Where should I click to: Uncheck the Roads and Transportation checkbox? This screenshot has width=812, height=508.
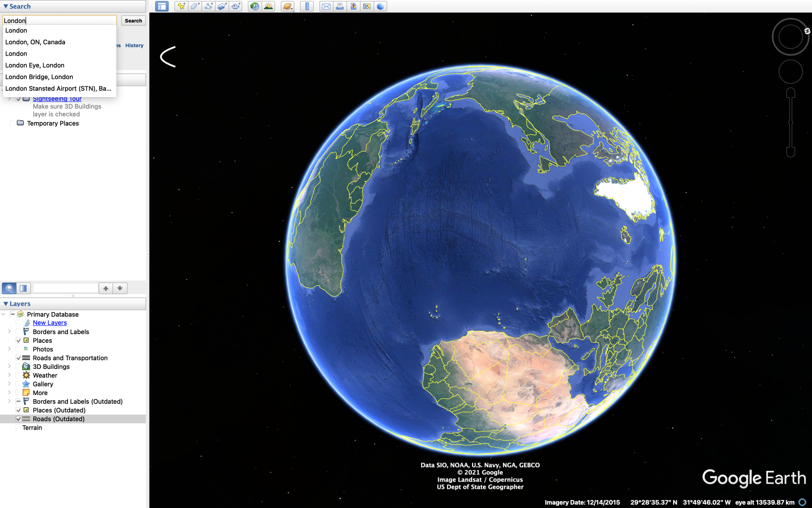tap(19, 358)
